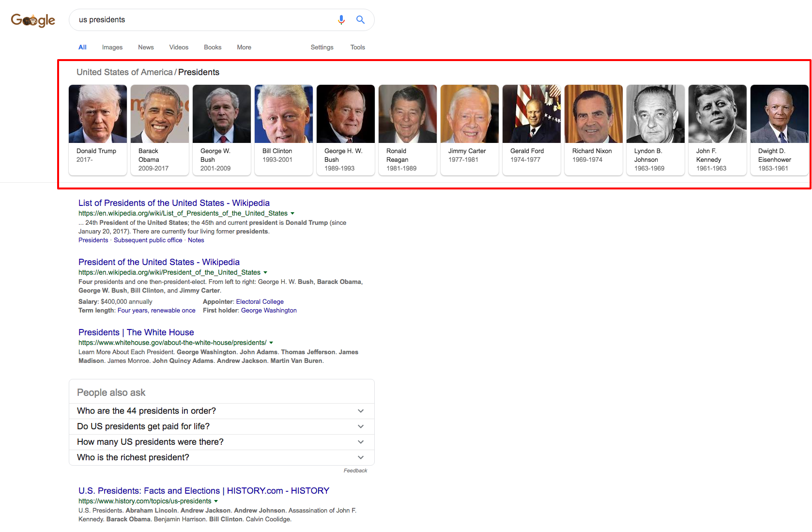The height and width of the screenshot is (532, 812).
Task: Open Lyndon B. Johnson photo card
Action: [656, 130]
